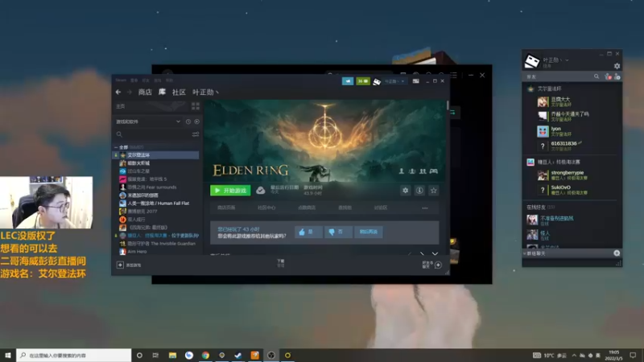Open Task View on the taskbar
Image resolution: width=644 pixels, height=362 pixels.
pyautogui.click(x=155, y=355)
